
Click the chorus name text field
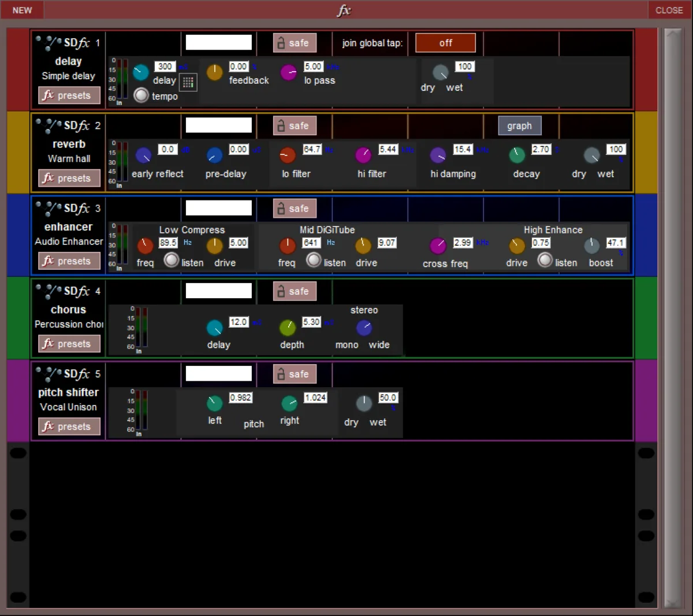pyautogui.click(x=219, y=290)
